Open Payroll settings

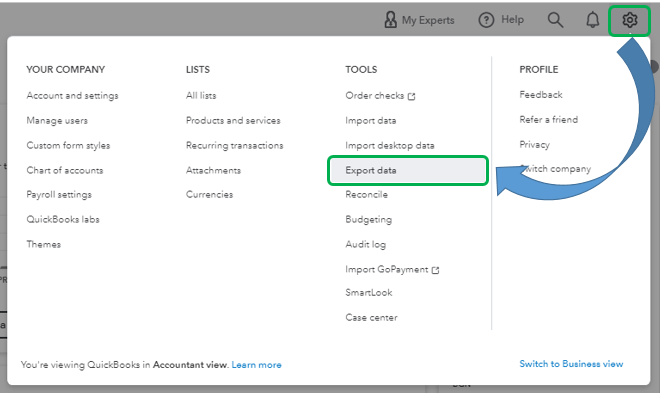(59, 194)
